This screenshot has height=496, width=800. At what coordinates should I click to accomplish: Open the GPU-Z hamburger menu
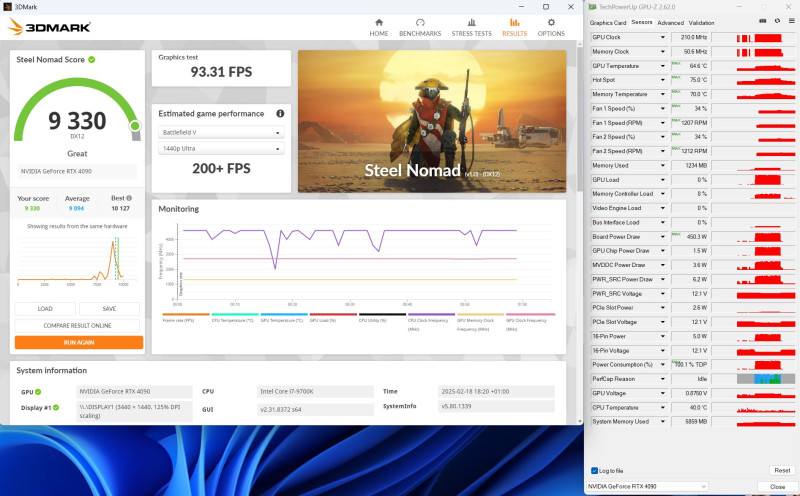(x=791, y=21)
